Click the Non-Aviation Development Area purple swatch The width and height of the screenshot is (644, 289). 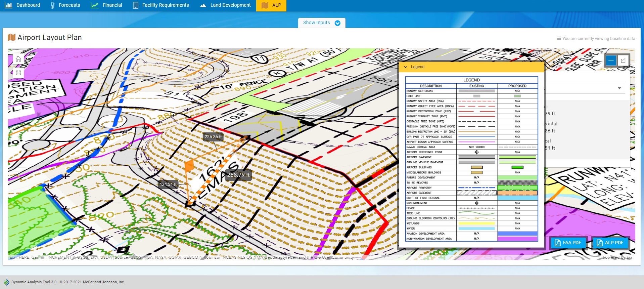517,239
